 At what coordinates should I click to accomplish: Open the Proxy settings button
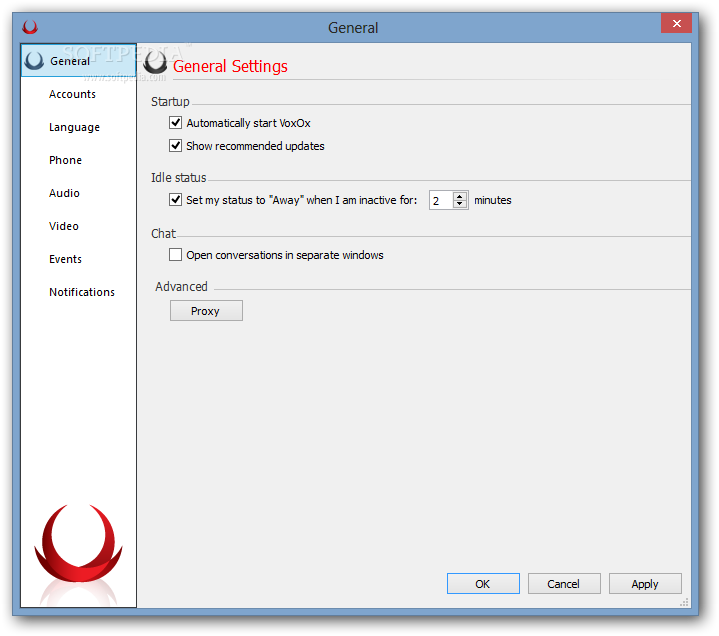(206, 311)
